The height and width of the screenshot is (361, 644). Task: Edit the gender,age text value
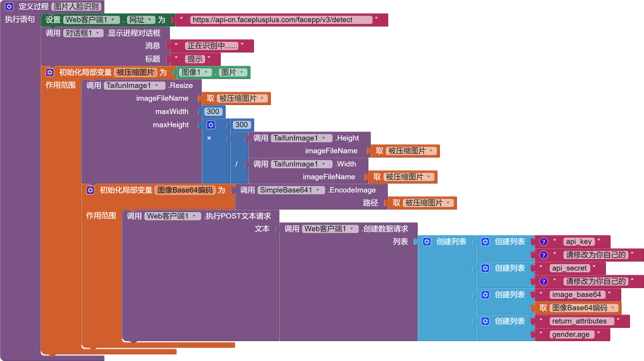(x=571, y=334)
